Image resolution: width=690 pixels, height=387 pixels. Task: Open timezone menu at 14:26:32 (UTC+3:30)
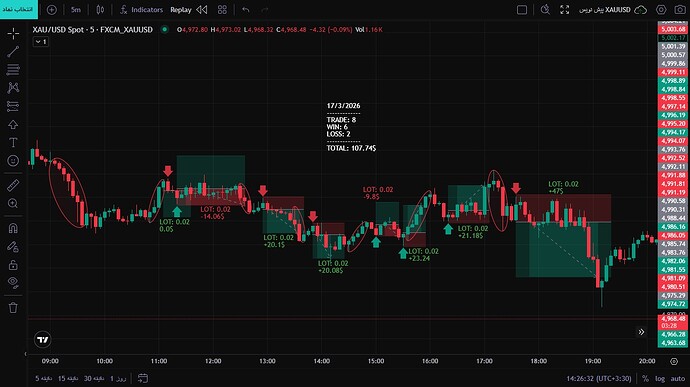point(598,379)
